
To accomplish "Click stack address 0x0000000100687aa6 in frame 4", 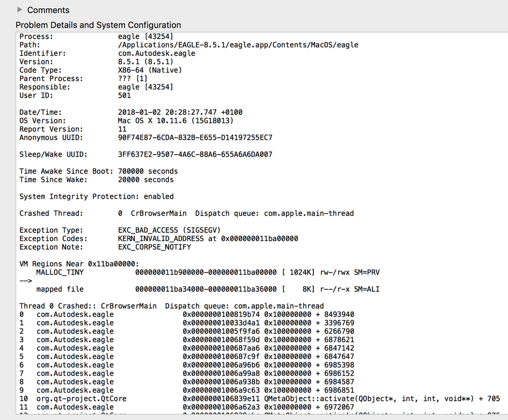I will [x=221, y=348].
